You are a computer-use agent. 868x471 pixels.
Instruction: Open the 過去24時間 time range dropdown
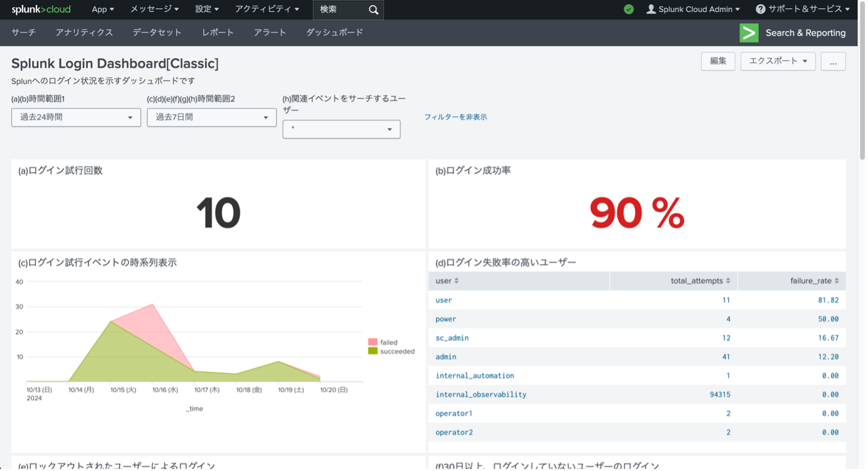[x=76, y=117]
